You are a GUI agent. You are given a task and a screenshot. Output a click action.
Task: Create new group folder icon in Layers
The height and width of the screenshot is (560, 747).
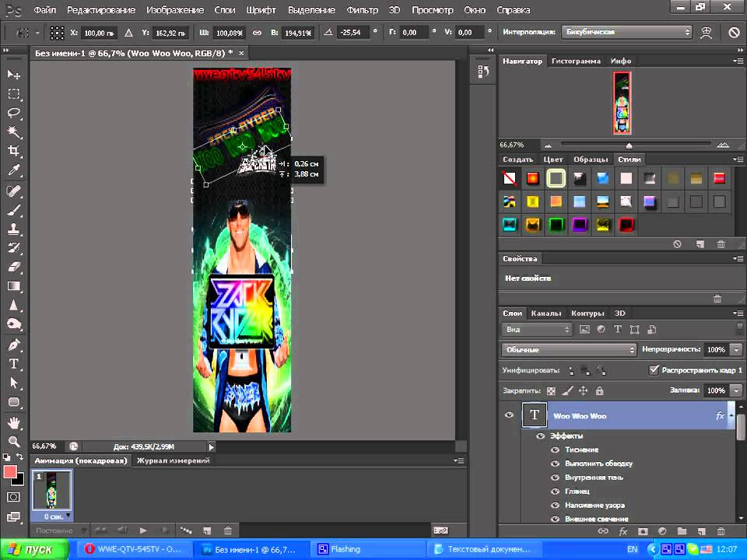click(x=682, y=531)
